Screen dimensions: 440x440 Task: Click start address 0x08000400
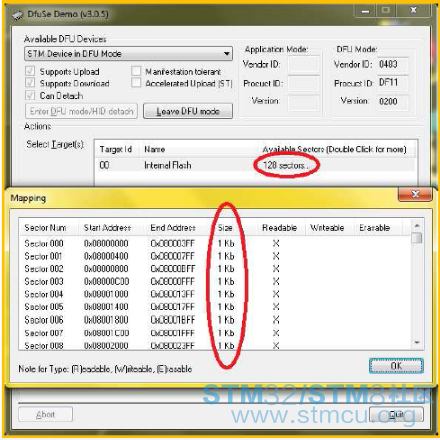[106, 256]
